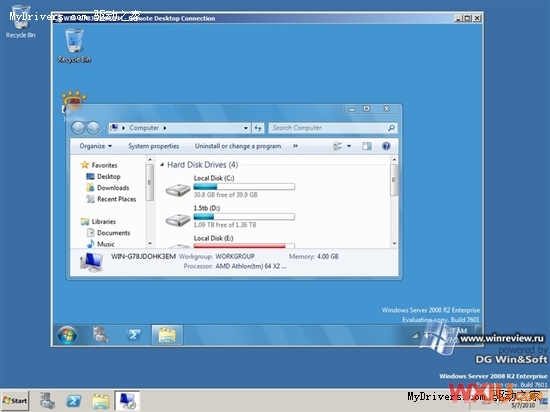Screen dimensions: 550x412
Task: Show the preview pane
Action: coord(367,146)
